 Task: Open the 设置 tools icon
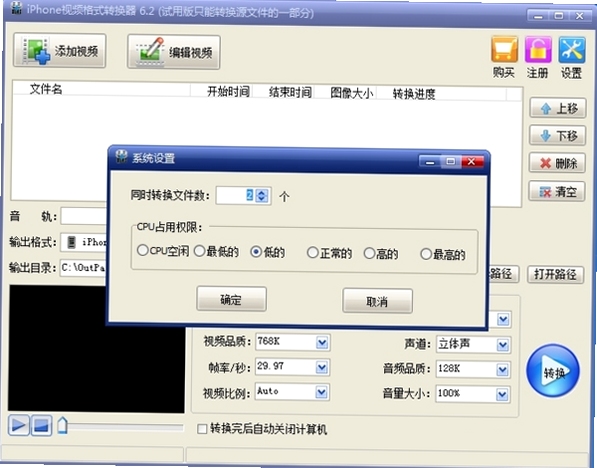[571, 50]
